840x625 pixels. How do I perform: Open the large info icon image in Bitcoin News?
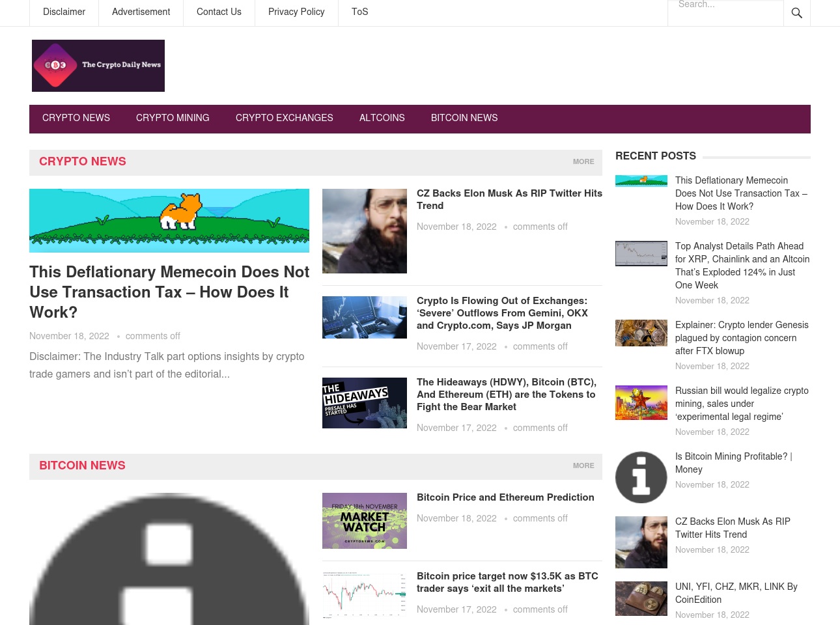pos(169,559)
